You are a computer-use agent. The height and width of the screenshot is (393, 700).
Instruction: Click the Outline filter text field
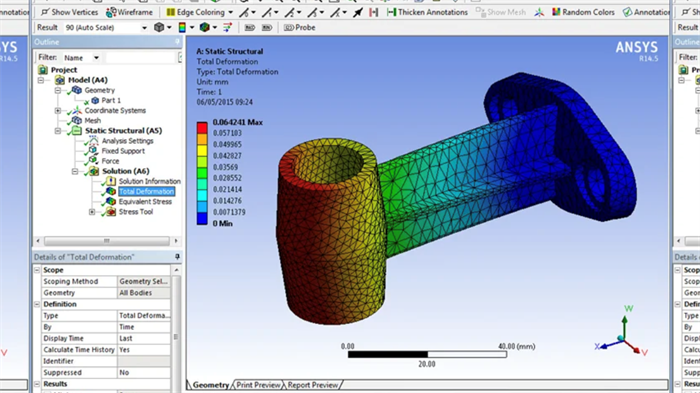click(x=140, y=58)
